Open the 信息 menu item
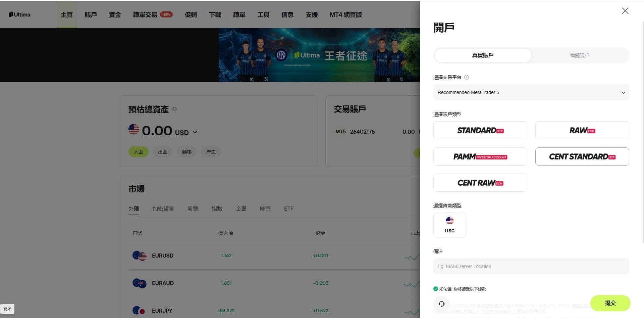 pos(287,15)
